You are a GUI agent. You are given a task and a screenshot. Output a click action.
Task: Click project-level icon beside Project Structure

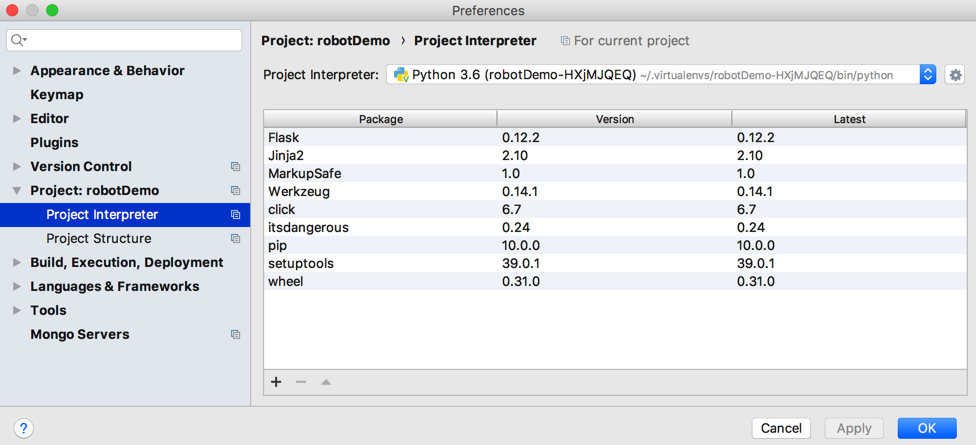click(x=235, y=239)
